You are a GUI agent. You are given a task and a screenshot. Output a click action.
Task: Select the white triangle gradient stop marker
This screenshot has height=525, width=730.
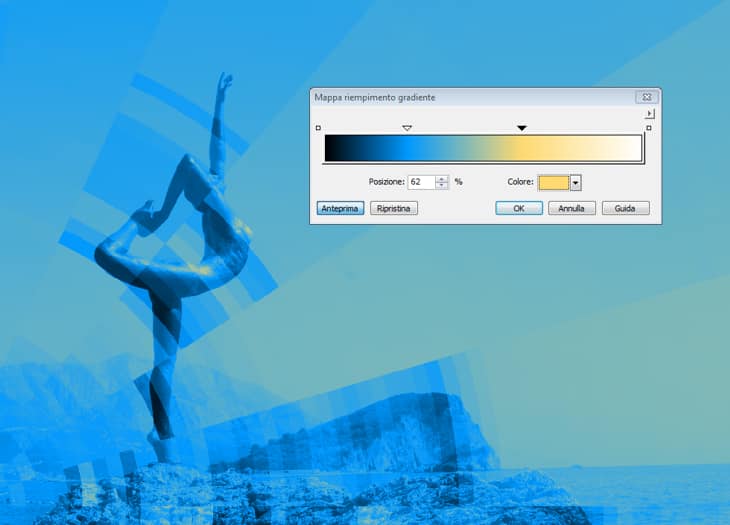point(407,128)
